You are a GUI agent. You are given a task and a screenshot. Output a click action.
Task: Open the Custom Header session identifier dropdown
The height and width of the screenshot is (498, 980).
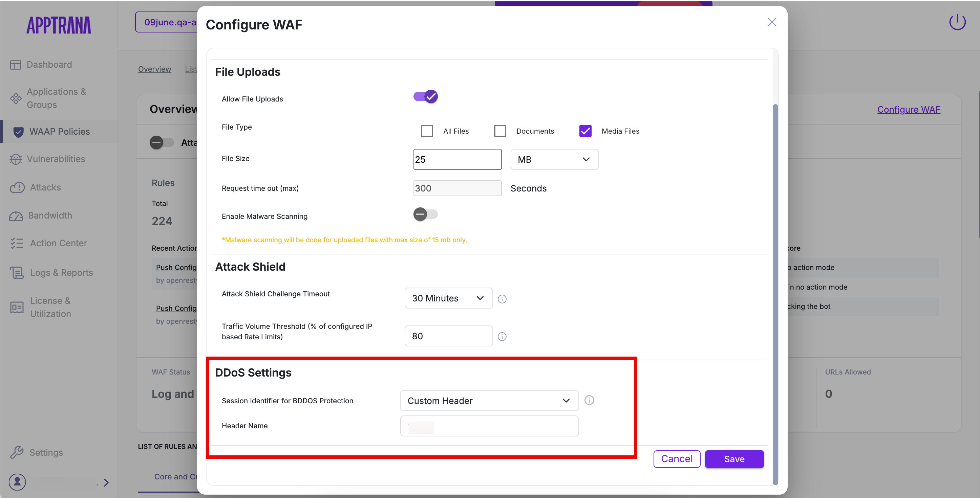tap(489, 401)
